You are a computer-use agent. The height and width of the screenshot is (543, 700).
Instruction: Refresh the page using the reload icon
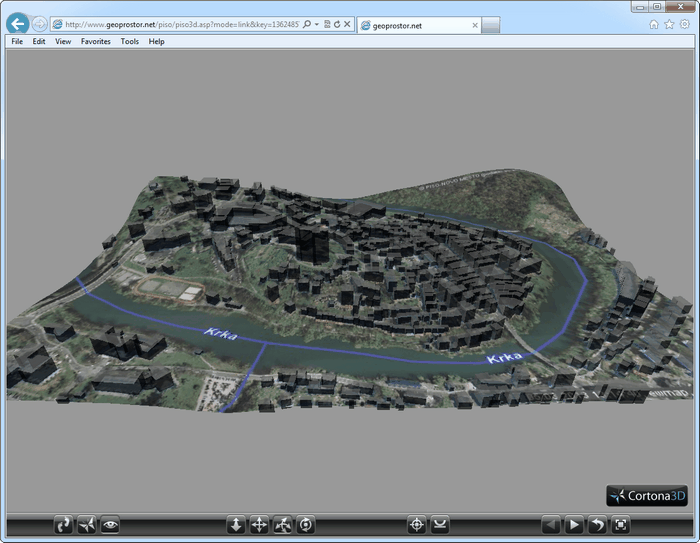(337, 24)
